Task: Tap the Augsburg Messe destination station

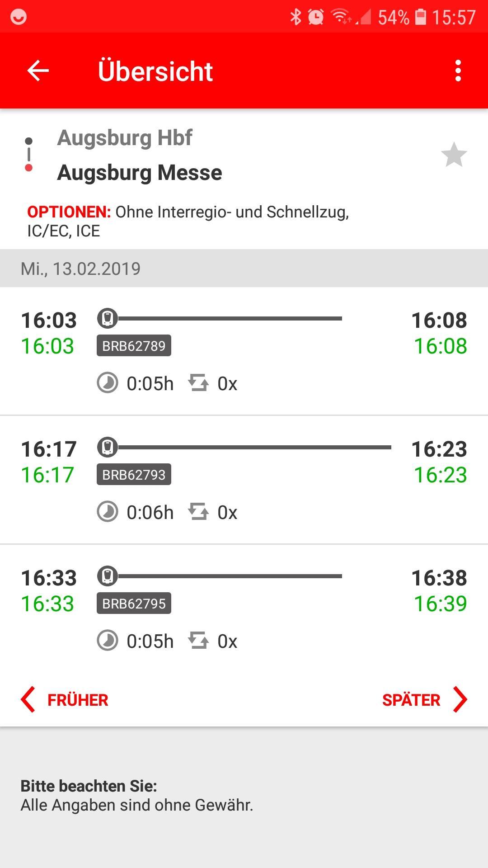Action: click(x=140, y=173)
